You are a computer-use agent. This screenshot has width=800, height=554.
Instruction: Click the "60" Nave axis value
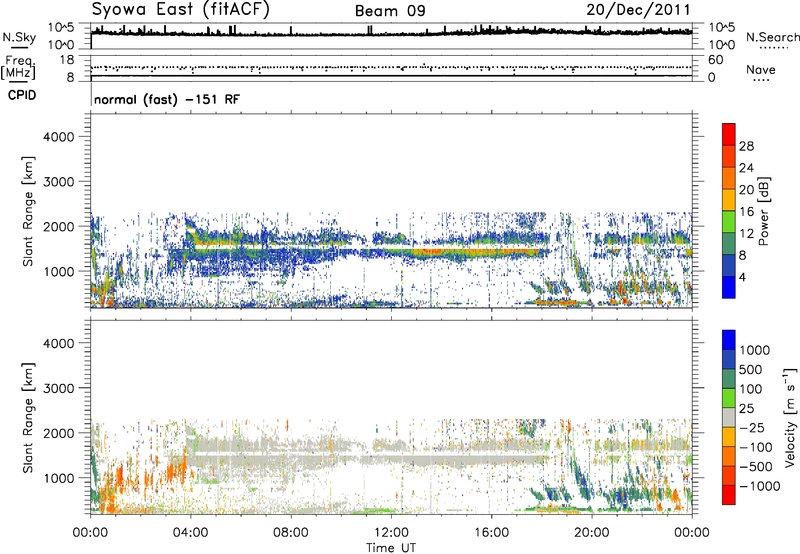pyautogui.click(x=715, y=60)
